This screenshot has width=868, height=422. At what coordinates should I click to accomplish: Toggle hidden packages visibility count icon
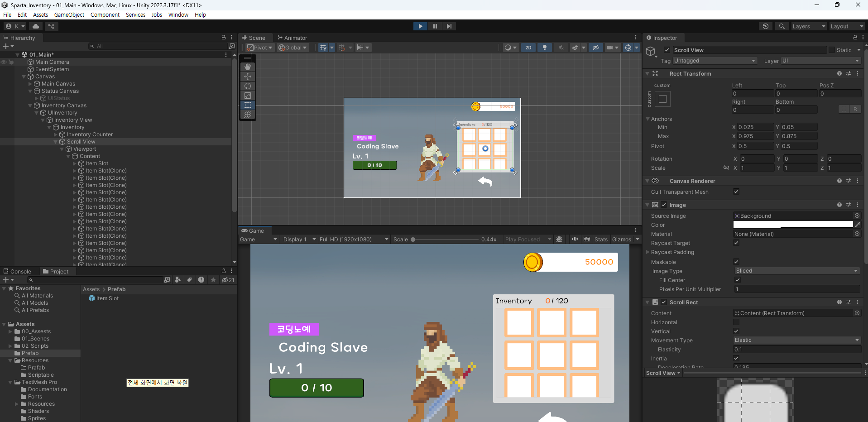coord(228,280)
